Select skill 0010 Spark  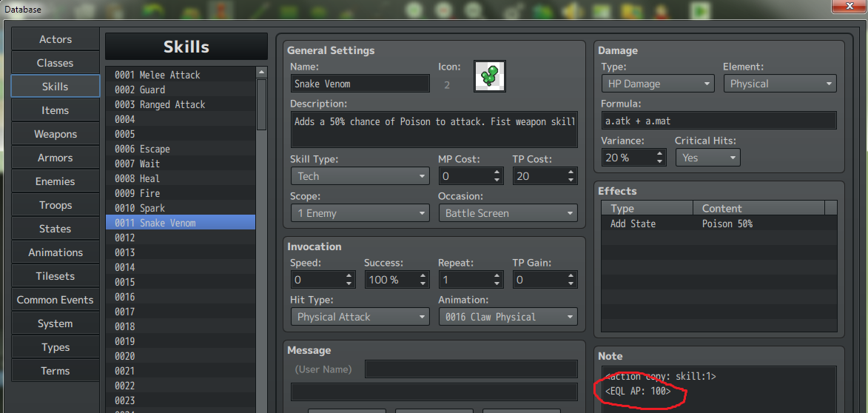[181, 208]
